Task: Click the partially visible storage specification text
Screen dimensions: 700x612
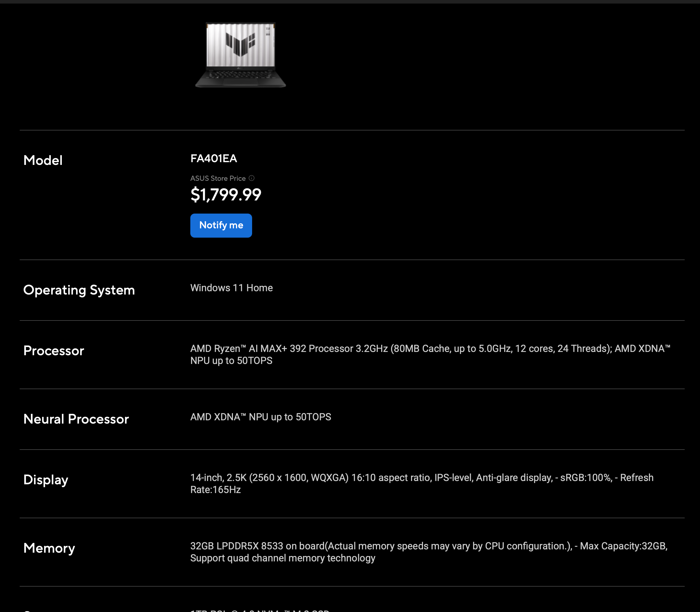Action: coord(259,610)
